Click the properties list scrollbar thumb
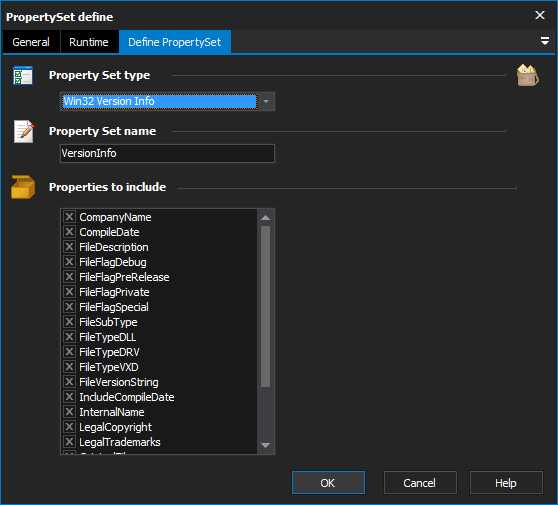Image resolution: width=558 pixels, height=505 pixels. point(265,307)
